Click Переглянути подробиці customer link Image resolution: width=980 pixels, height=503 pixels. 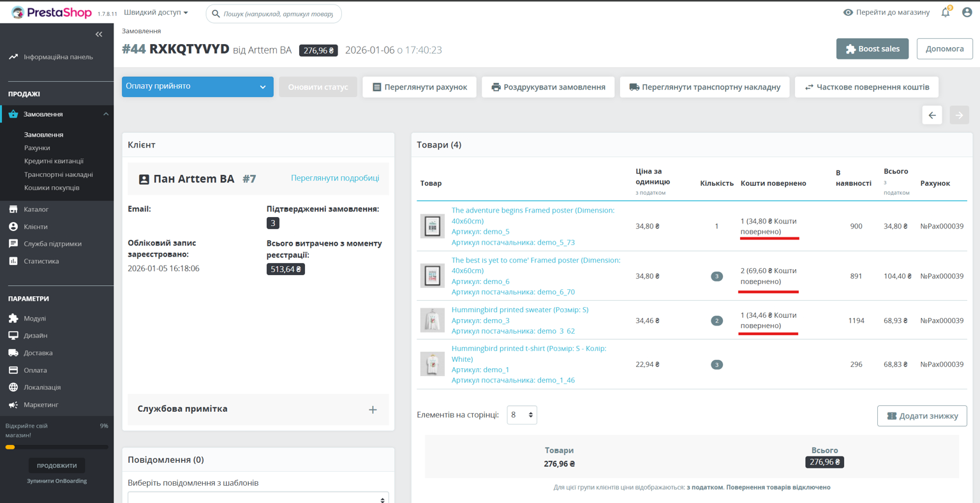pos(335,178)
